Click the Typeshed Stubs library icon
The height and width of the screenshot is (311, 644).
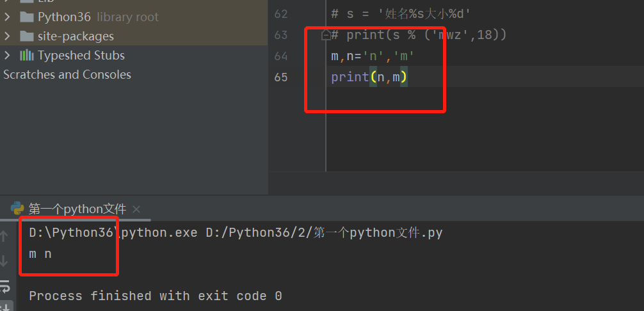[27, 56]
